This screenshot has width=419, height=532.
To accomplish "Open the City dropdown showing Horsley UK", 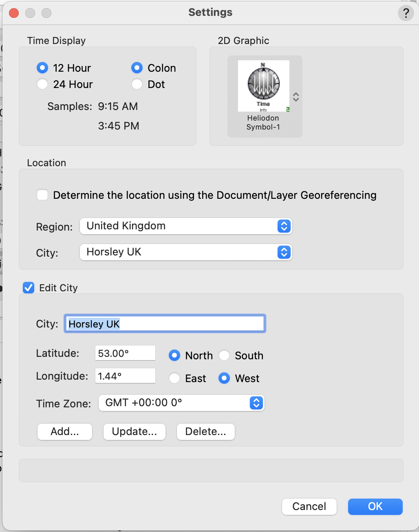I will click(x=186, y=252).
